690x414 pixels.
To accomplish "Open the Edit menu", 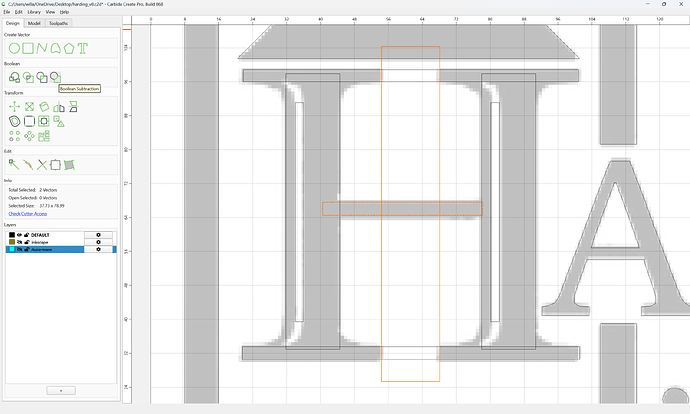I will coord(18,12).
